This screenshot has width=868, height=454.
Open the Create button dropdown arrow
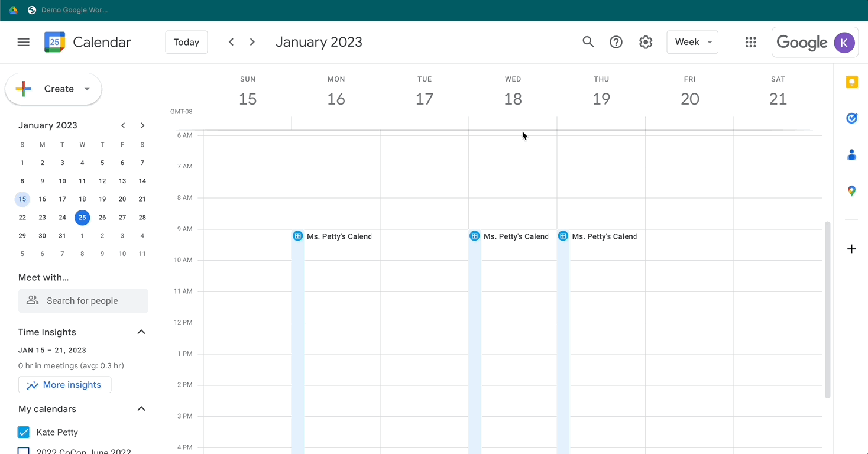[x=86, y=89]
